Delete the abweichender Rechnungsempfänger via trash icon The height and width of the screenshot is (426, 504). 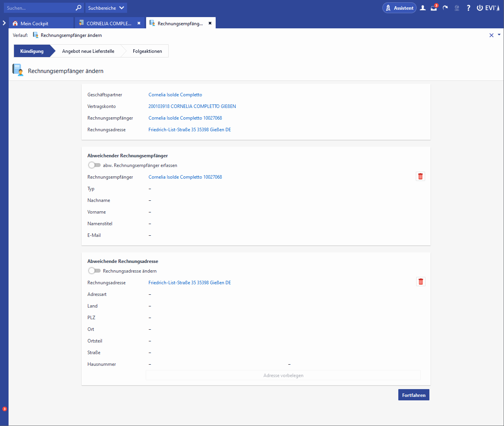420,176
